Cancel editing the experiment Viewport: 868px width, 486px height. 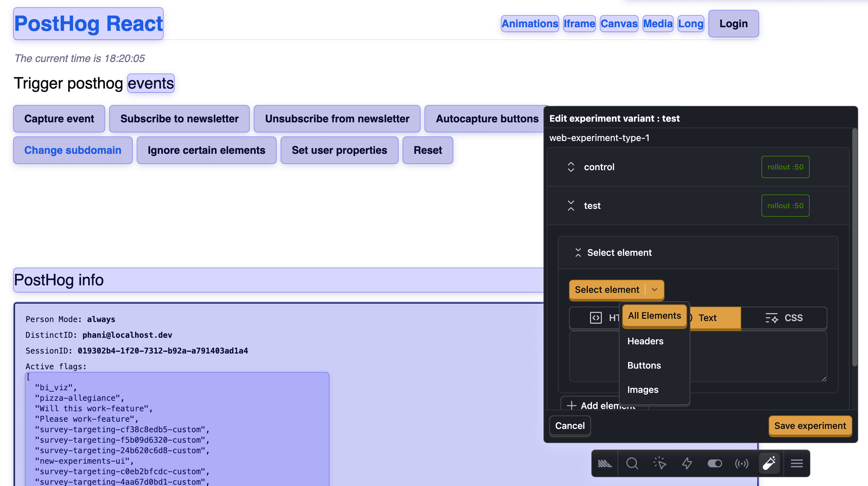[570, 426]
